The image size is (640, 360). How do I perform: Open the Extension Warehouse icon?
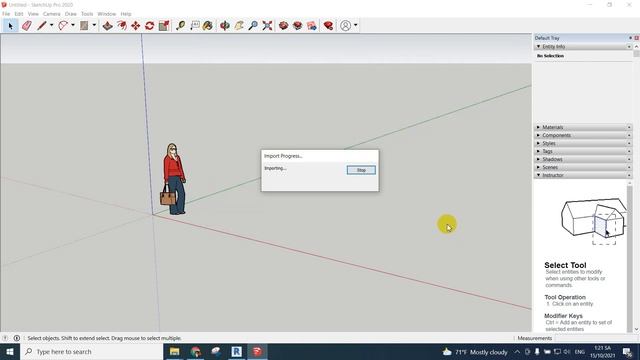(298, 26)
